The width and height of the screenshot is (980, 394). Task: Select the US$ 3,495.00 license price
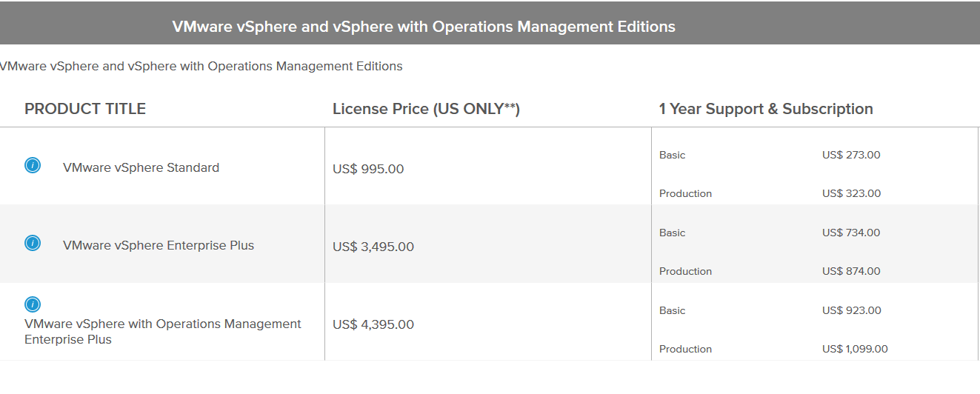373,247
